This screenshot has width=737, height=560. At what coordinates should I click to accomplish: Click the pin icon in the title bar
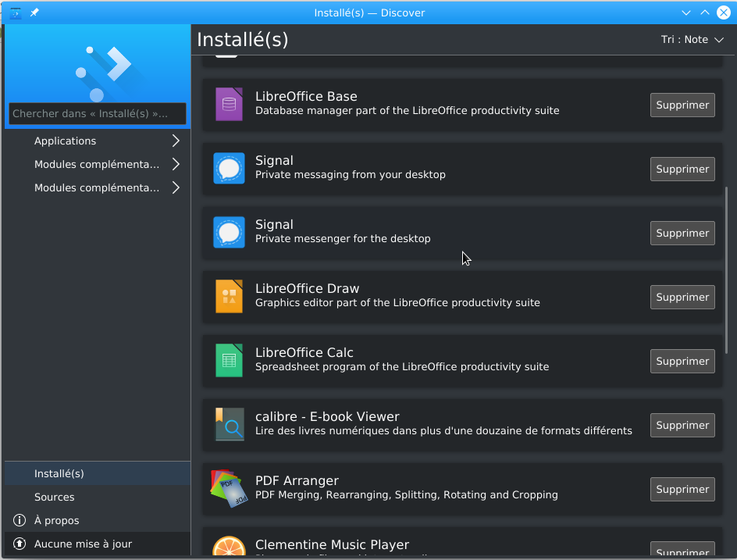tap(34, 12)
